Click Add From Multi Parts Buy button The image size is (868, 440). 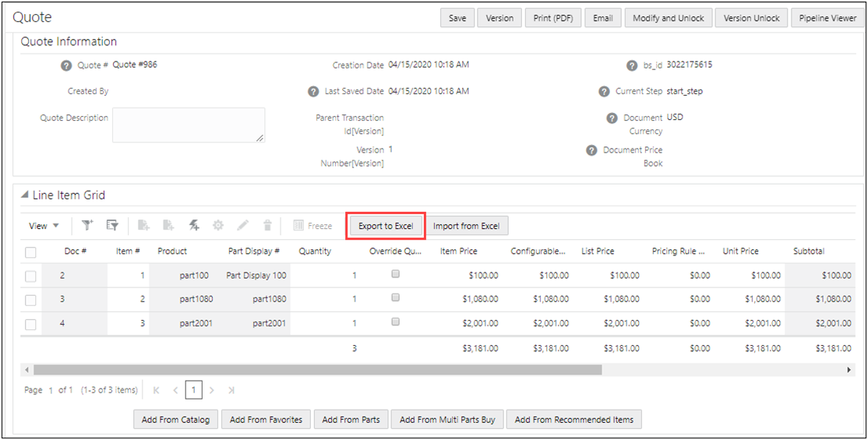click(x=447, y=420)
